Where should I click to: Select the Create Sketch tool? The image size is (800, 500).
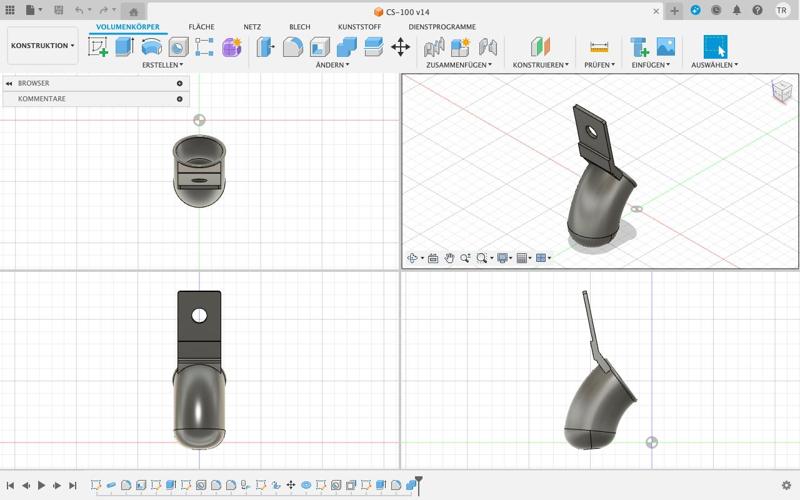[98, 46]
